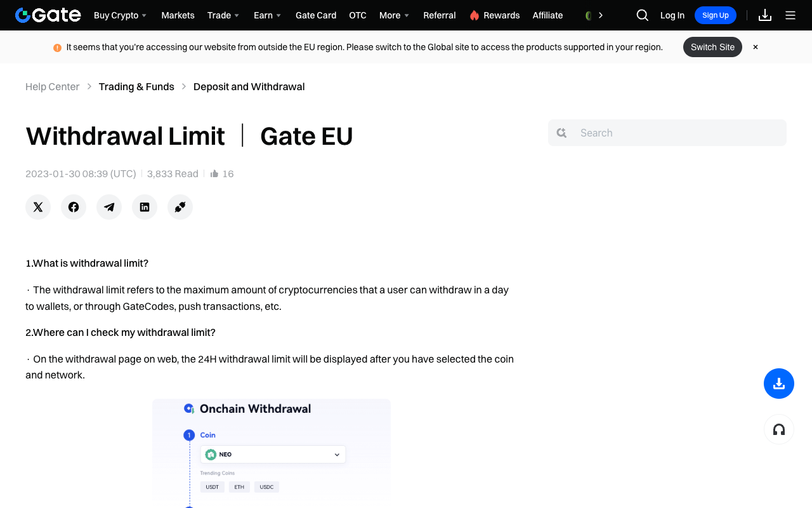Screen dimensions: 812x508
Task: Click the download app icon in header
Action: pos(765,15)
